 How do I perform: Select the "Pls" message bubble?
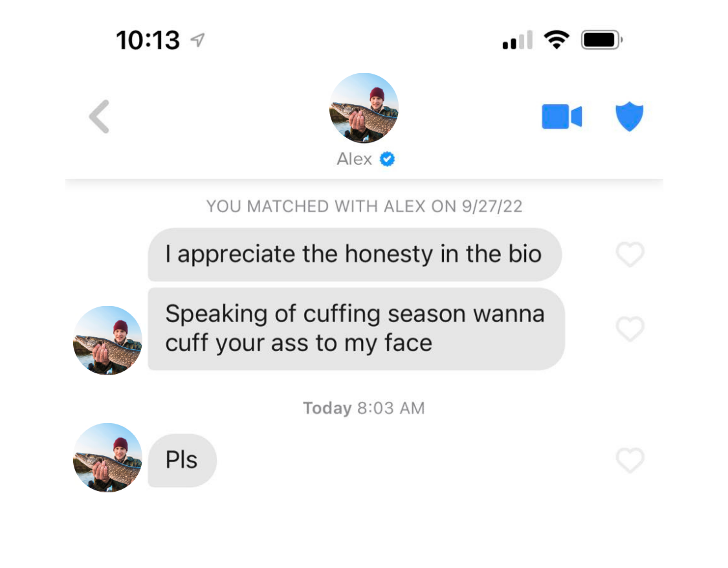pos(182,461)
